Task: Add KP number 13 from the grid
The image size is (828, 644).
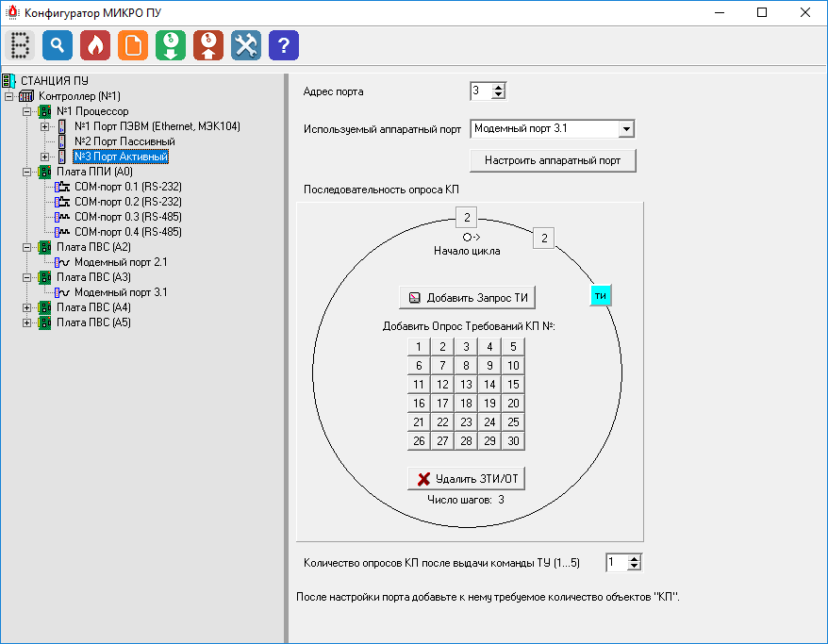Action: (x=466, y=384)
